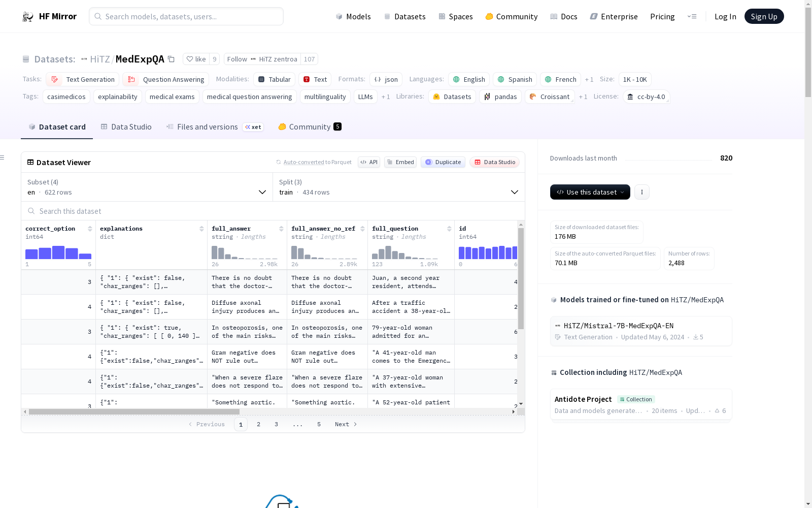Jump to page 5 of the dataset rows
Image resolution: width=812 pixels, height=508 pixels.
click(319, 425)
